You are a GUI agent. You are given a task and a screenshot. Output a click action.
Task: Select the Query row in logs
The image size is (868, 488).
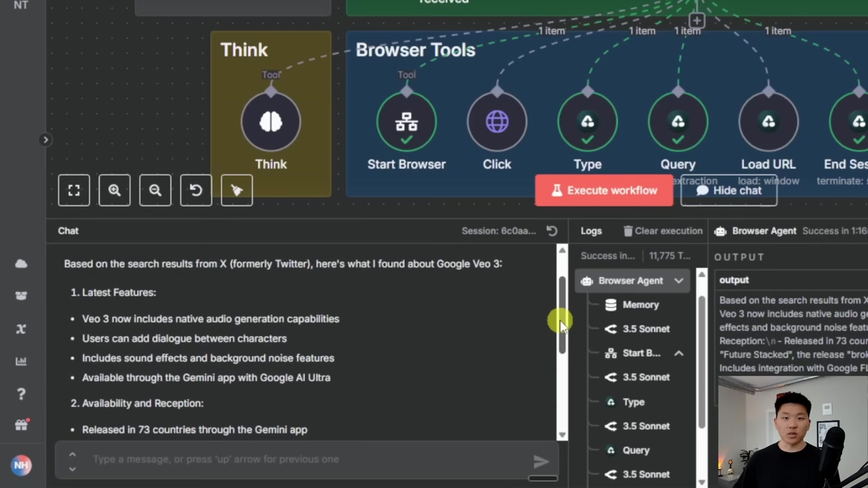coord(627,450)
